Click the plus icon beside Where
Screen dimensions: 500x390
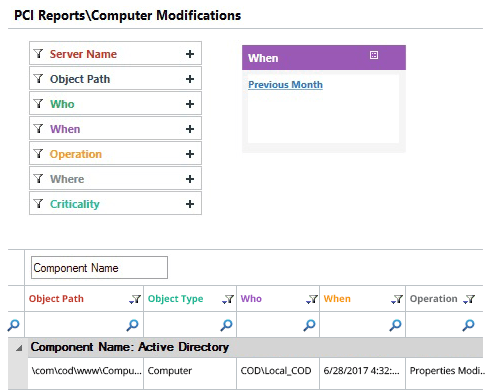pos(190,179)
